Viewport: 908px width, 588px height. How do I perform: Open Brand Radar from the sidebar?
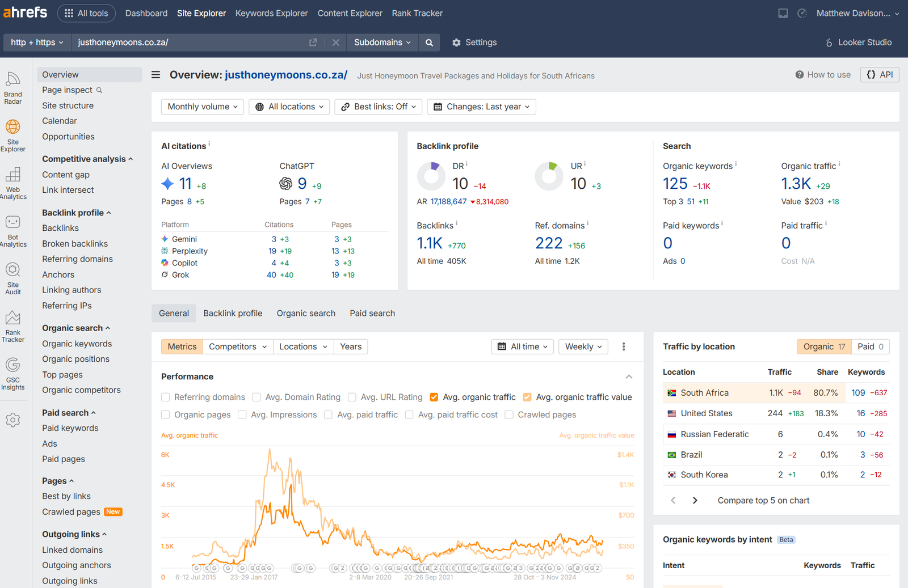[x=13, y=88]
